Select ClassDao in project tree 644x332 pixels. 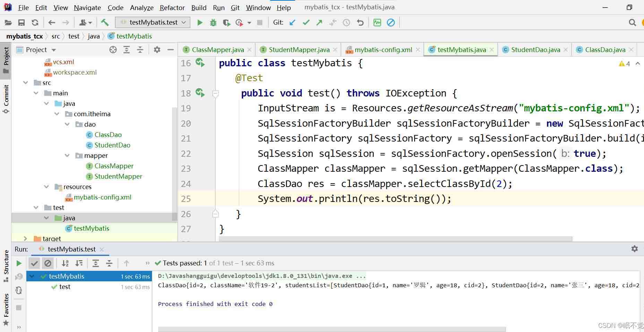coord(108,135)
